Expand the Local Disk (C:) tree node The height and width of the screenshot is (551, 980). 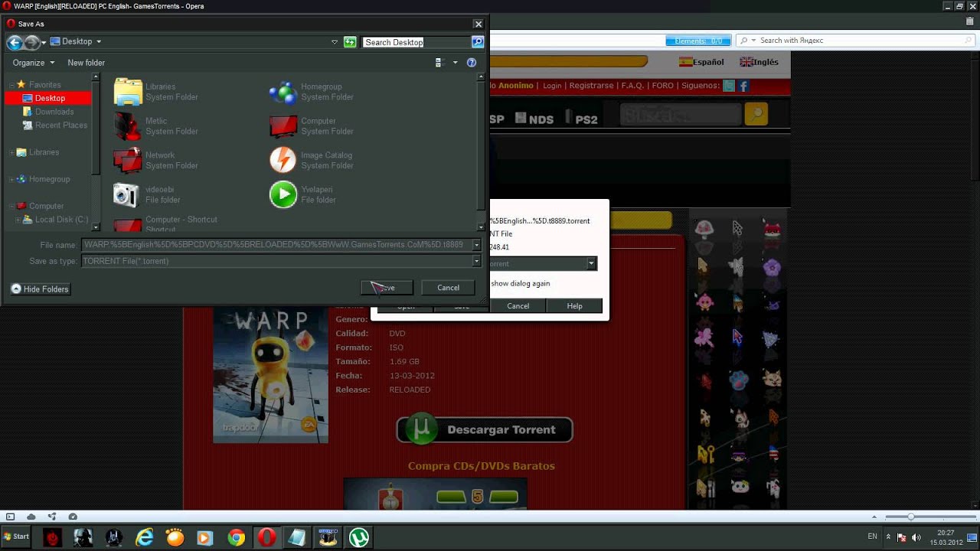(x=18, y=220)
